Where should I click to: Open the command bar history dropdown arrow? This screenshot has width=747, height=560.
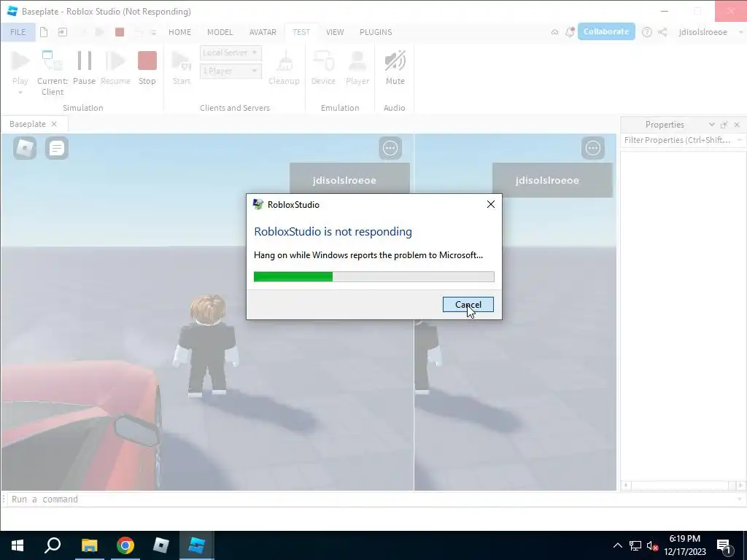pos(740,499)
